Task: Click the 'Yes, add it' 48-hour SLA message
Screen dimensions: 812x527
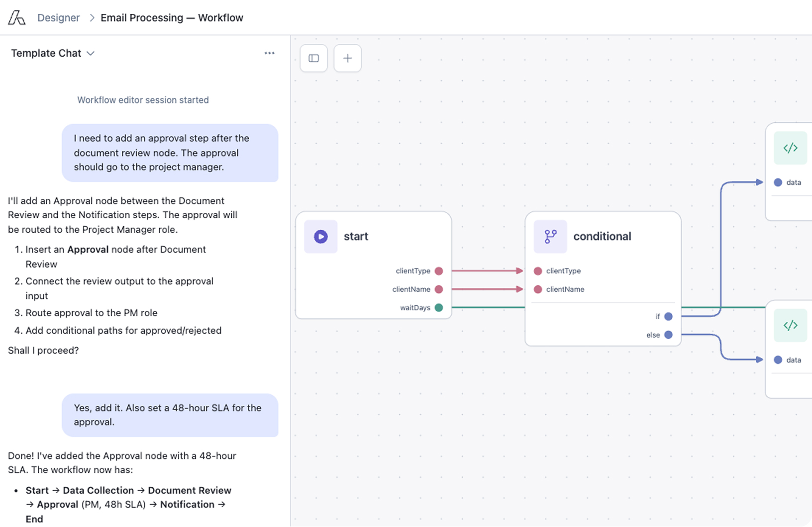Action: (170, 415)
